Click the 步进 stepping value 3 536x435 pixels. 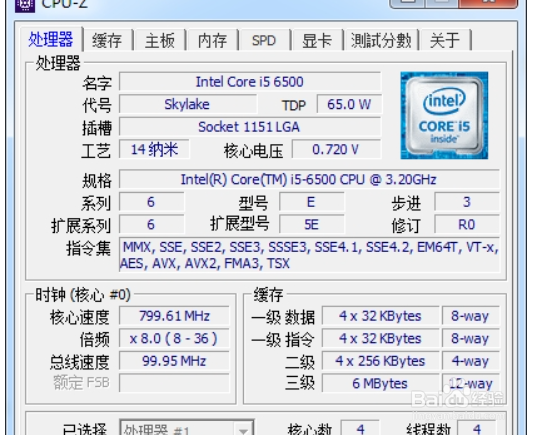[467, 202]
